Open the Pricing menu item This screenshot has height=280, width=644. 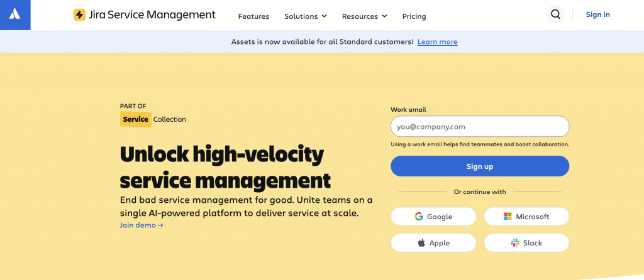click(414, 16)
